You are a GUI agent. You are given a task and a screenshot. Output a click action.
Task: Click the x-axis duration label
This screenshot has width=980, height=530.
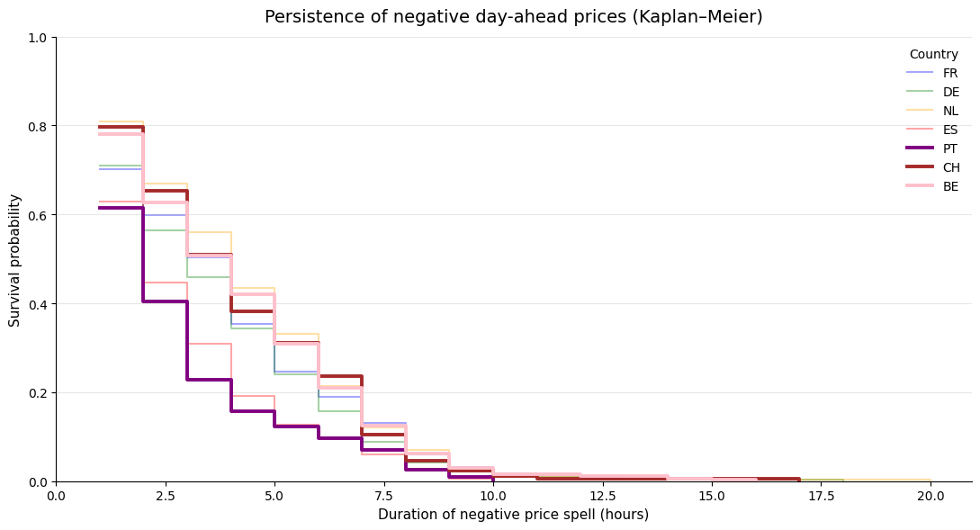[513, 515]
